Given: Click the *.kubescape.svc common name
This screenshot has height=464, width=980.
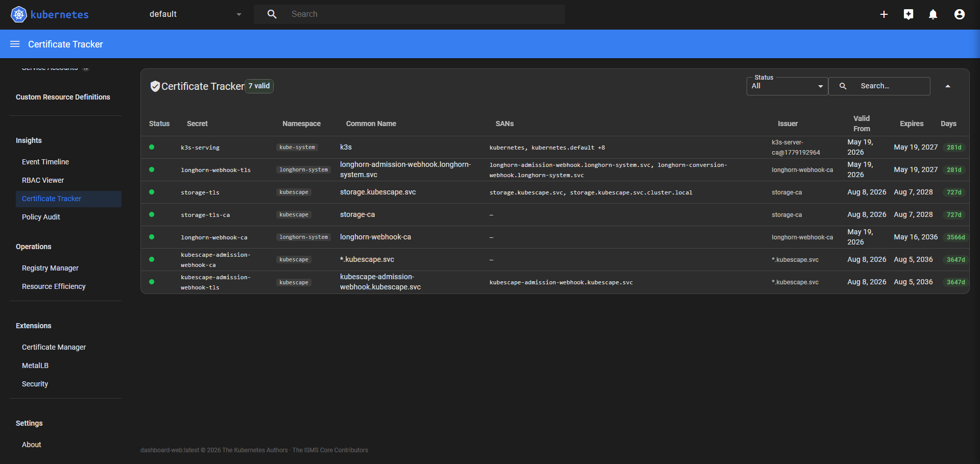Looking at the screenshot, I should (367, 259).
